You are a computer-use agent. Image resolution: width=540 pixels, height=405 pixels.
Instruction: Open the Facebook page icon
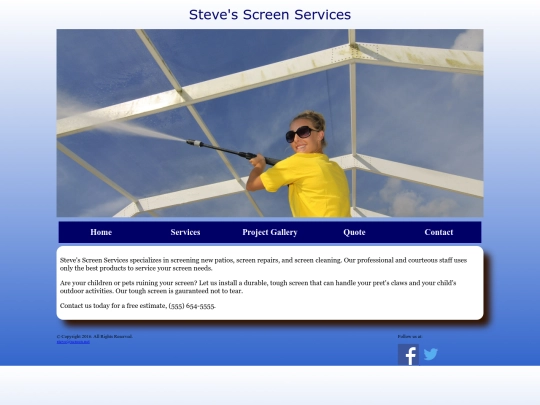[x=408, y=354]
